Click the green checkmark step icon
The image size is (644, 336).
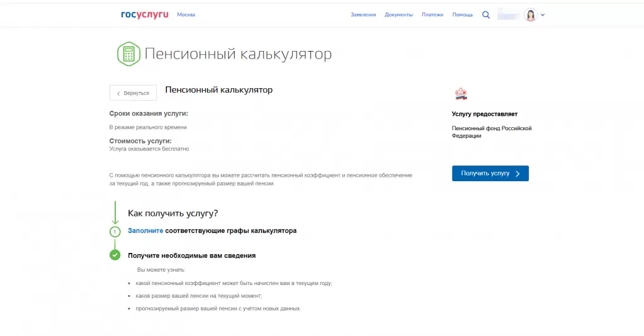point(115,255)
